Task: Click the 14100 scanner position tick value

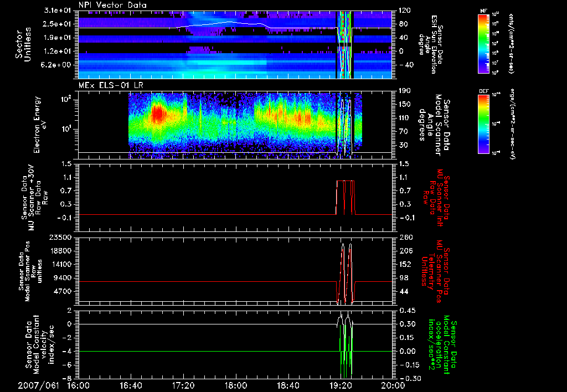Action: coord(61,264)
